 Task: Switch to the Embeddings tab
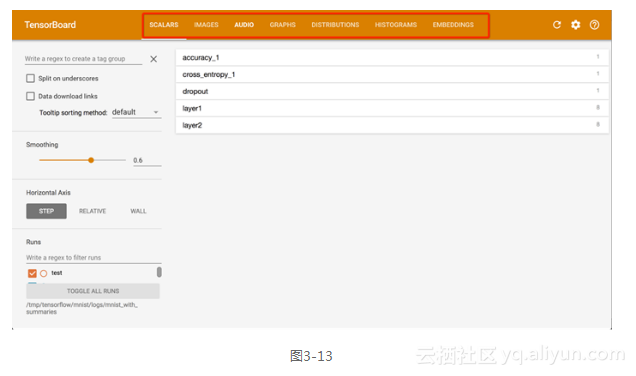pos(453,25)
